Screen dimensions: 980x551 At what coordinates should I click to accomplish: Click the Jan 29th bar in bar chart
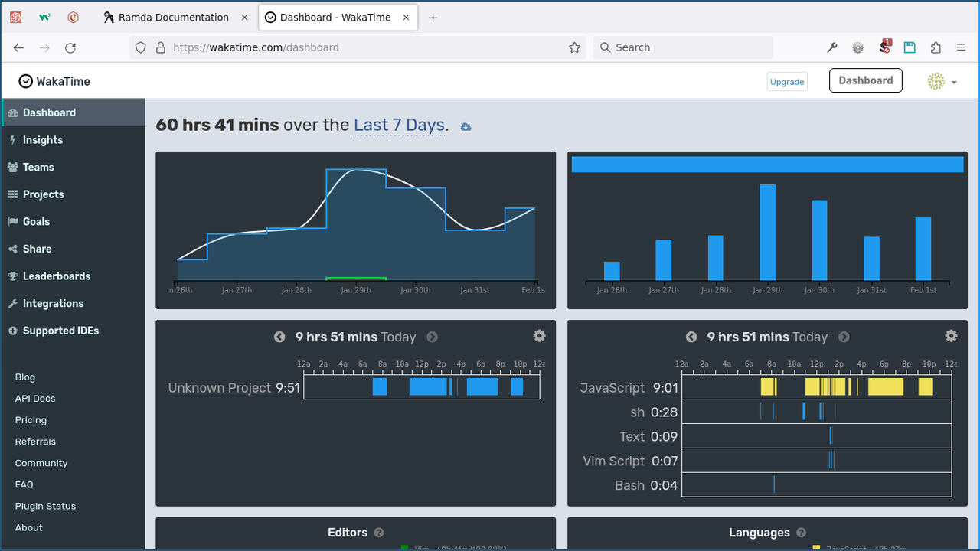pyautogui.click(x=767, y=233)
